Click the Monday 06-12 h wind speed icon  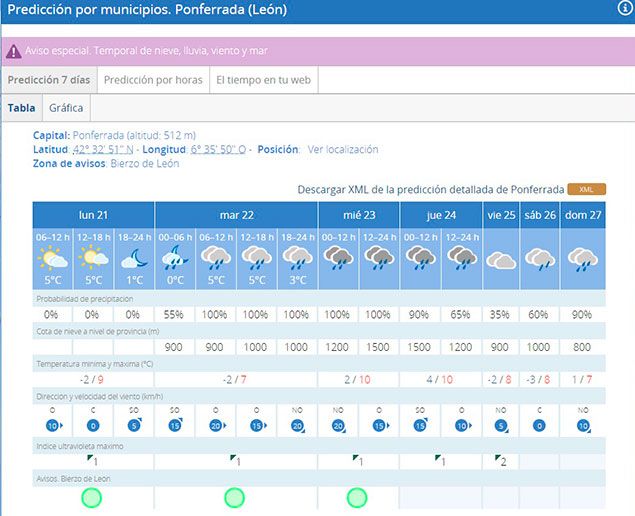[52, 425]
